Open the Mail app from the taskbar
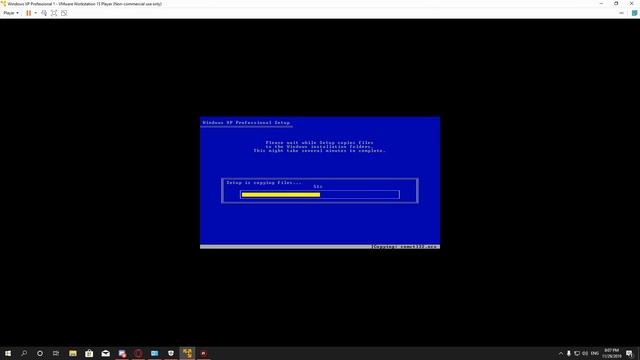Screen dimensions: 640x360 [105, 353]
